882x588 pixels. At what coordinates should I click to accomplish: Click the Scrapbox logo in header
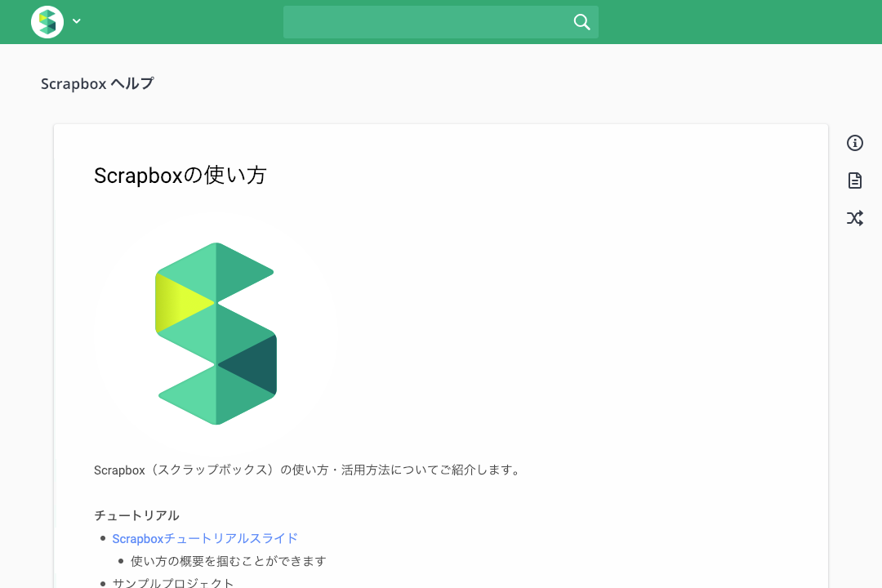click(x=47, y=22)
